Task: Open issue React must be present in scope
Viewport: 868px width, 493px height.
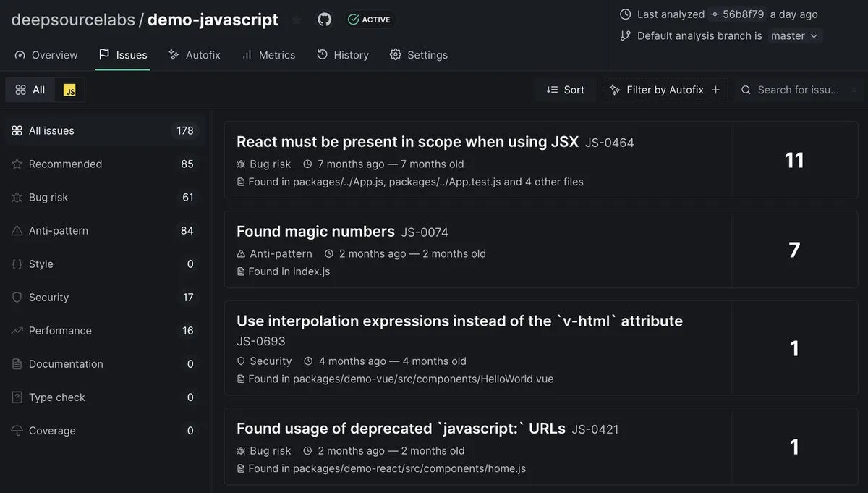Action: tap(407, 142)
